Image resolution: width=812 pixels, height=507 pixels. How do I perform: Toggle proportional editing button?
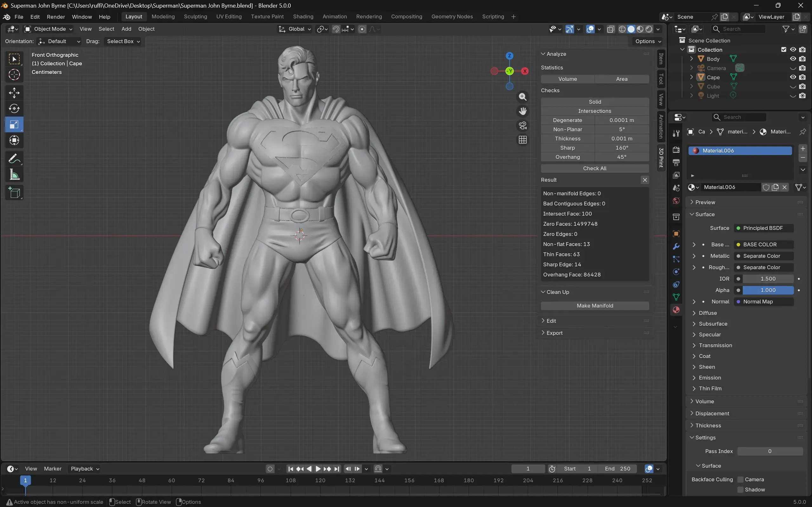point(362,29)
